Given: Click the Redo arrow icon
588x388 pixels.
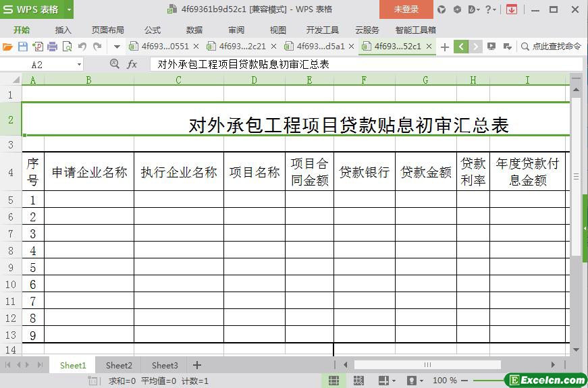Looking at the screenshot, I should (x=97, y=47).
